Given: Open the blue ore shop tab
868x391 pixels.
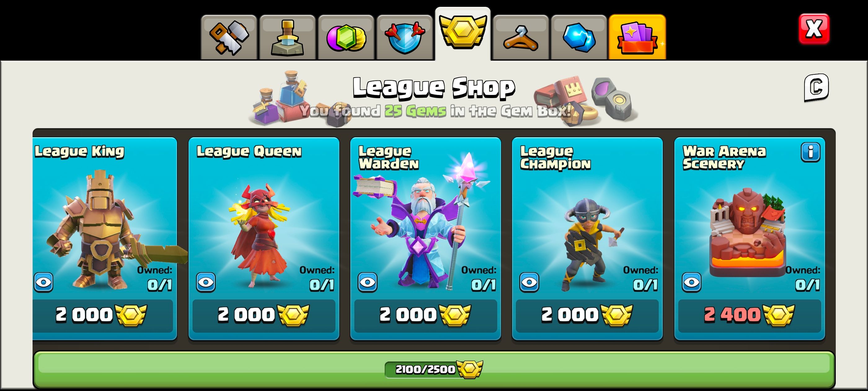Looking at the screenshot, I should [579, 38].
